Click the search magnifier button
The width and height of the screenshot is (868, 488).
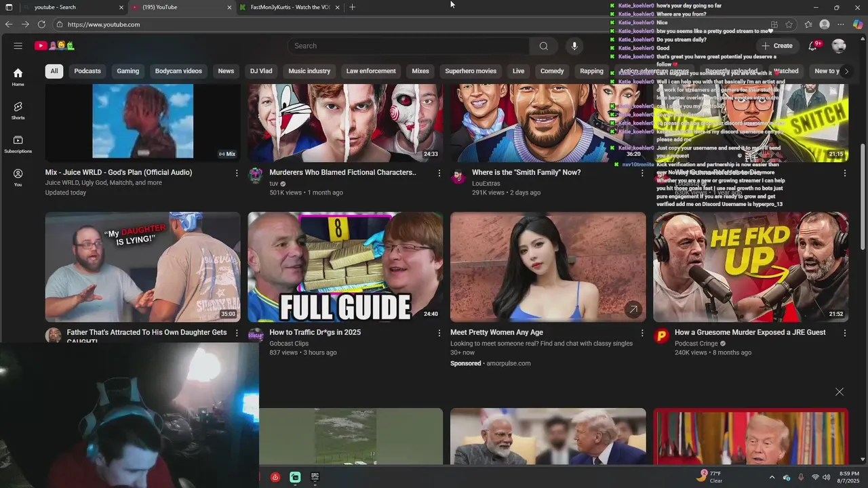543,46
